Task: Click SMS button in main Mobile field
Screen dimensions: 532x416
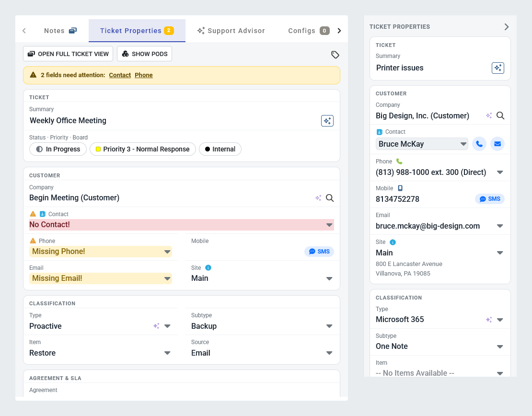Action: 319,252
